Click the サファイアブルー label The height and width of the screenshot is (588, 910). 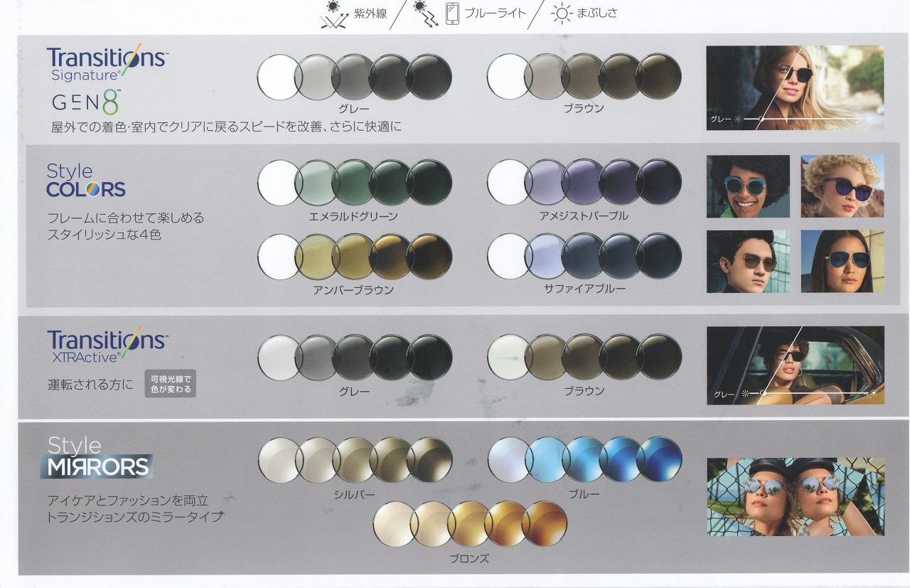pos(584,288)
